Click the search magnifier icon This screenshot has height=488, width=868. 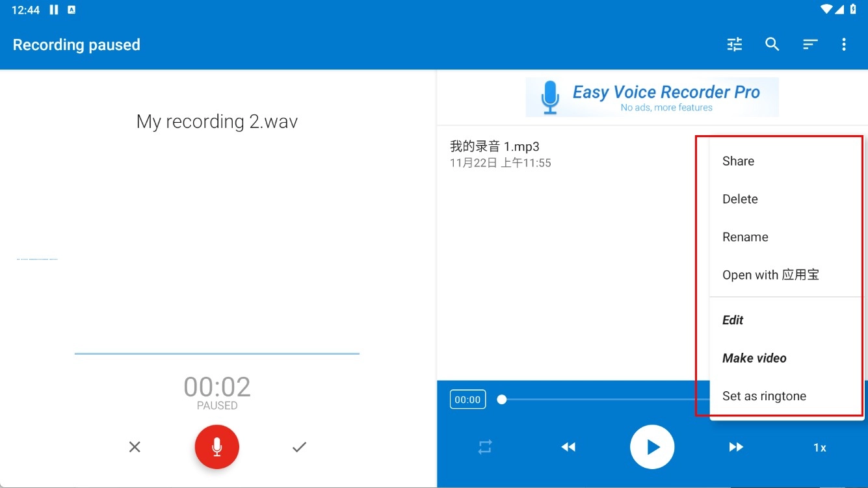772,44
